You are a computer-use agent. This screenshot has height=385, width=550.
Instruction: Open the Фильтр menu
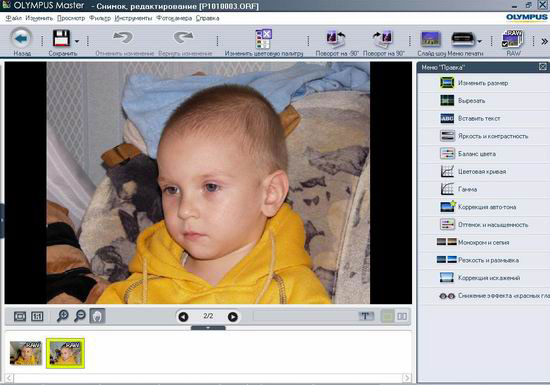click(100, 18)
